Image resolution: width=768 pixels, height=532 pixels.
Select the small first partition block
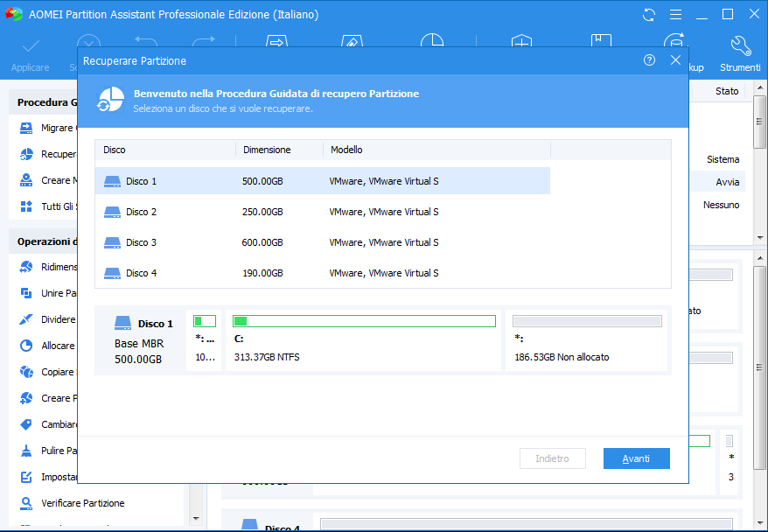coord(204,340)
